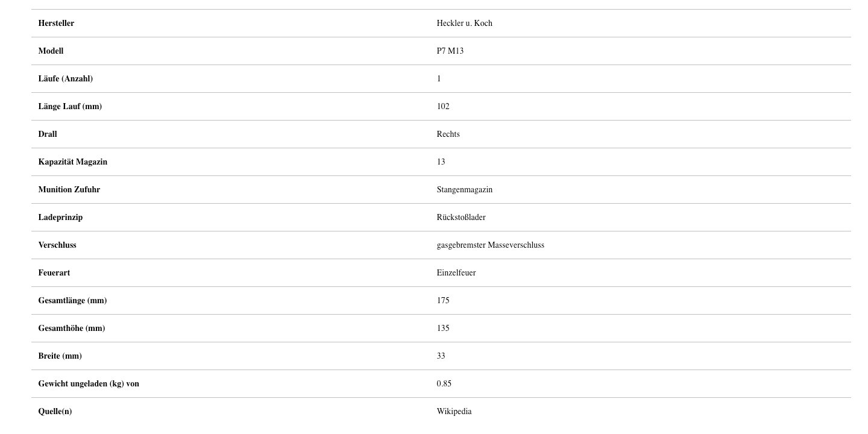Select the Verschluss row label
This screenshot has width=868, height=434.
tap(57, 245)
